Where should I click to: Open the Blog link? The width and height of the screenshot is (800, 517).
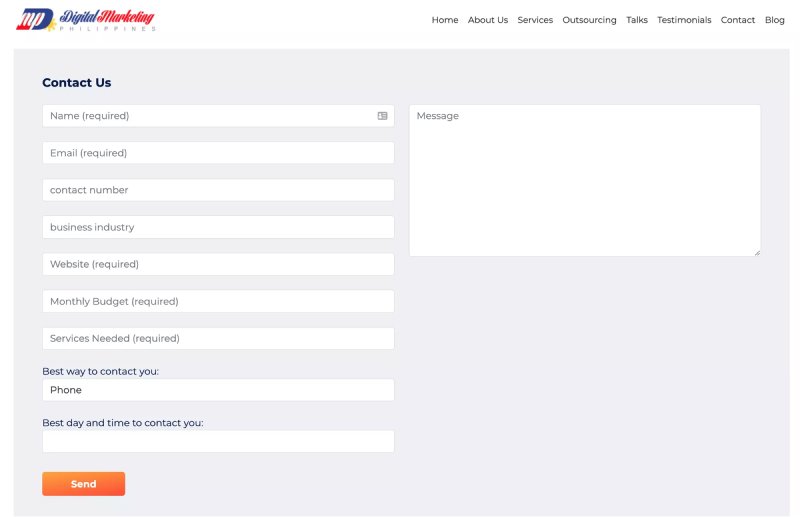pyautogui.click(x=774, y=20)
